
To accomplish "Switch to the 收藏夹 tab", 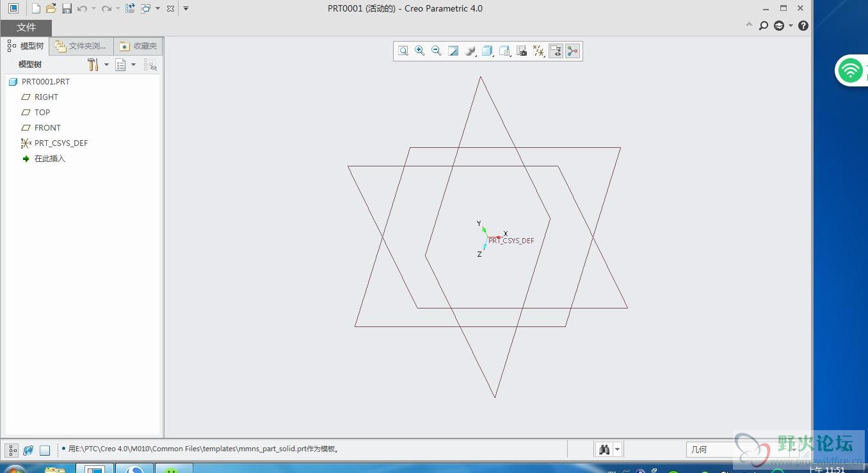I will [x=138, y=46].
